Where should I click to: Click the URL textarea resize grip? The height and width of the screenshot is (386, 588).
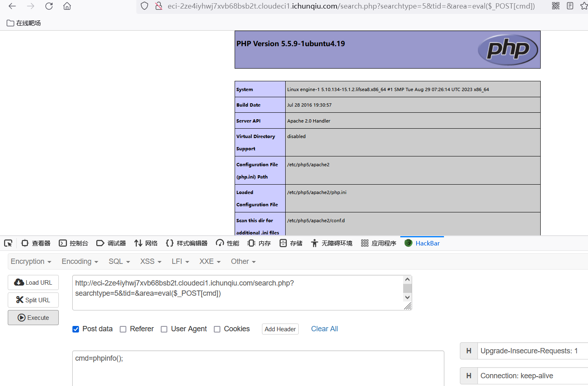(407, 306)
